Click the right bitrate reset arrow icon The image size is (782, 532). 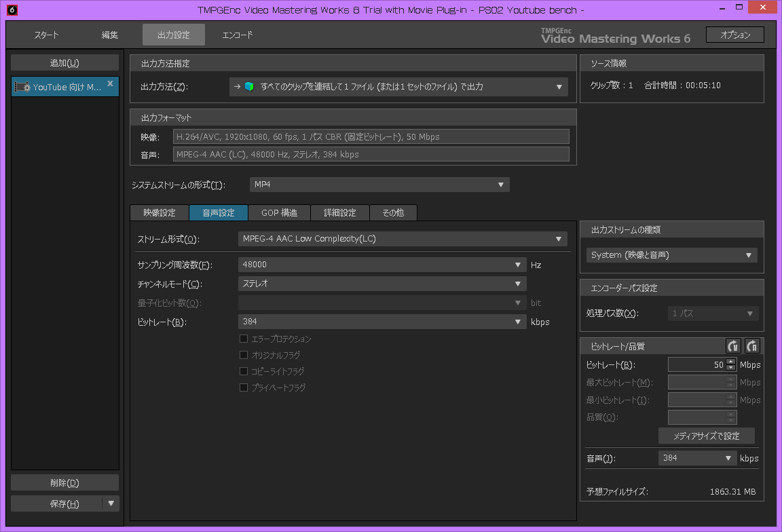752,345
